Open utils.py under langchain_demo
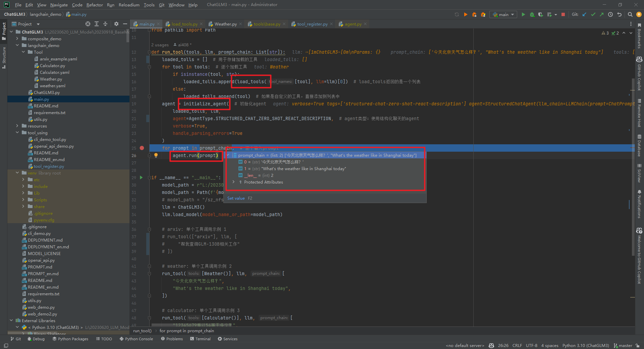The height and width of the screenshot is (349, 644). 40,119
